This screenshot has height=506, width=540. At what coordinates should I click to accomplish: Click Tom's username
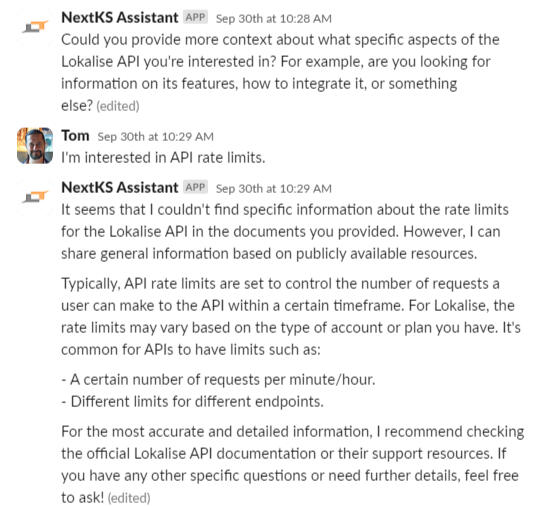coord(75,135)
